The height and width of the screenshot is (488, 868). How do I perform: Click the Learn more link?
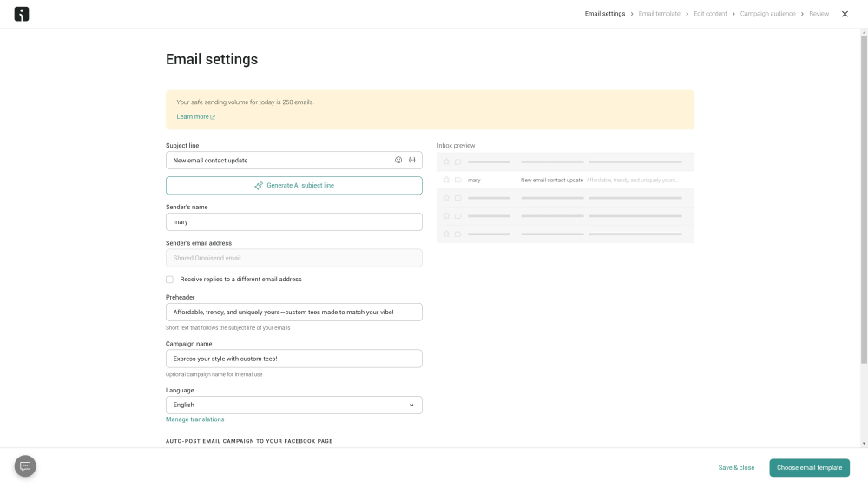tap(195, 116)
